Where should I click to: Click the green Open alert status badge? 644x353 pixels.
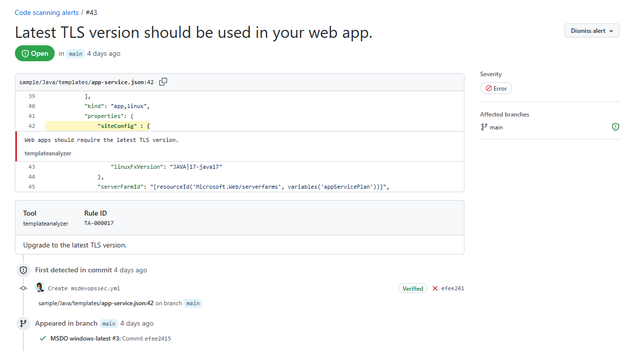click(x=34, y=53)
